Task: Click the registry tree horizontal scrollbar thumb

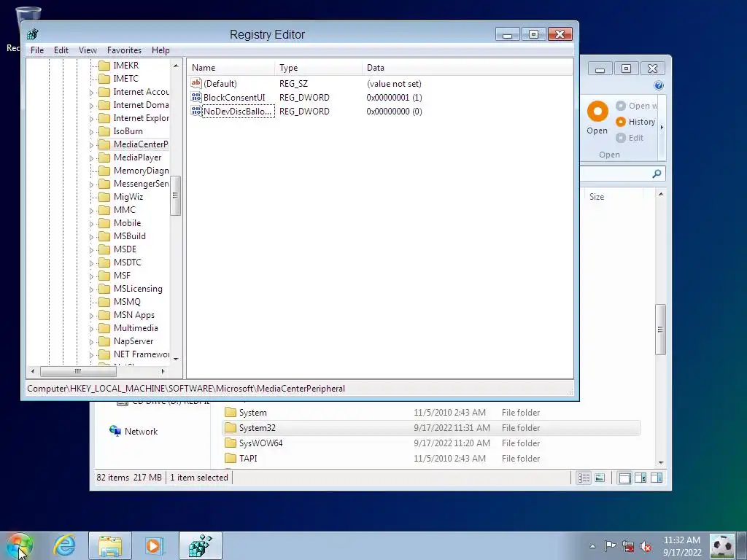Action: tap(78, 371)
